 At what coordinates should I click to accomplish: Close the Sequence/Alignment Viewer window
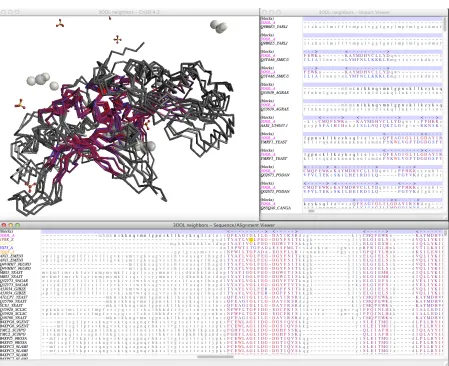pyautogui.click(x=4, y=225)
